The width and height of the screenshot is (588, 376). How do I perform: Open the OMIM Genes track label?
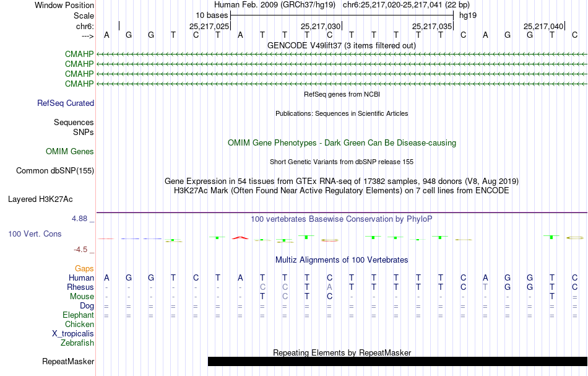tap(70, 151)
